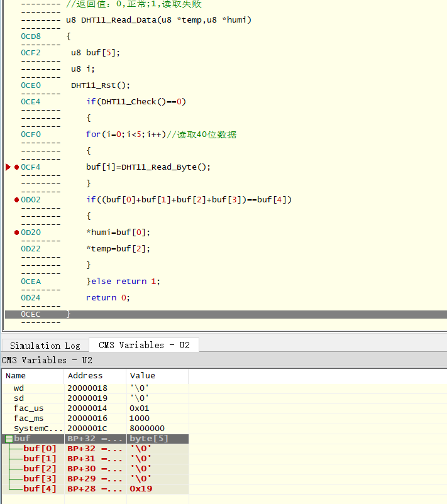Click the }else return 1; source line

pyautogui.click(x=123, y=282)
